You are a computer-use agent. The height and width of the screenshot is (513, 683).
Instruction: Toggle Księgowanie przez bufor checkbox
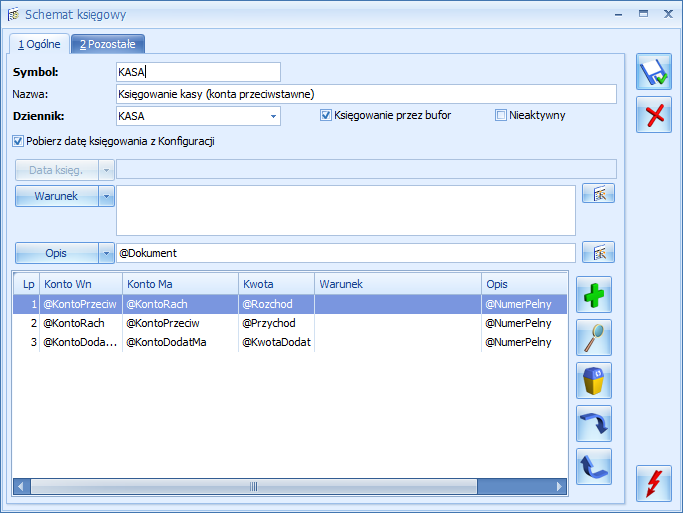[325, 115]
